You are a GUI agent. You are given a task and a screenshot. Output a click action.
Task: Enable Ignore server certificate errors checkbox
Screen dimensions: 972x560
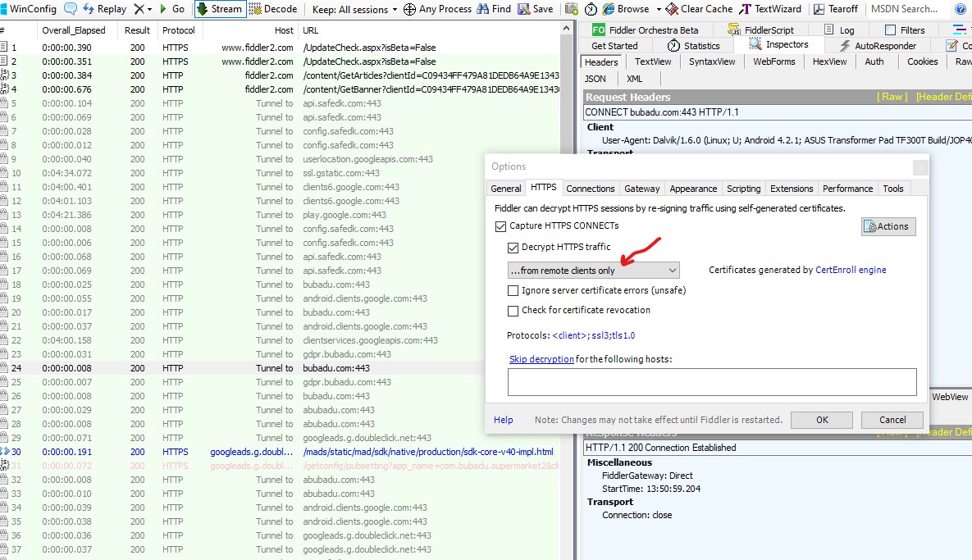pos(513,290)
